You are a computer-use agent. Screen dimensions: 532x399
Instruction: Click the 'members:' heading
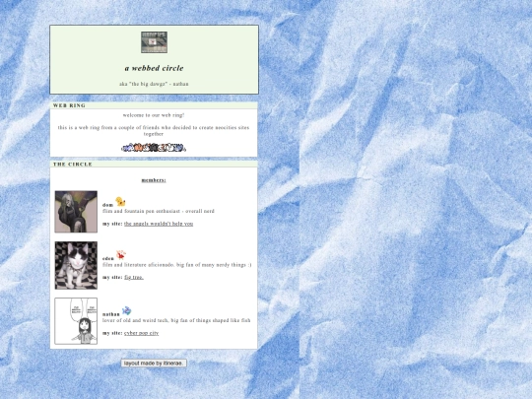(154, 180)
